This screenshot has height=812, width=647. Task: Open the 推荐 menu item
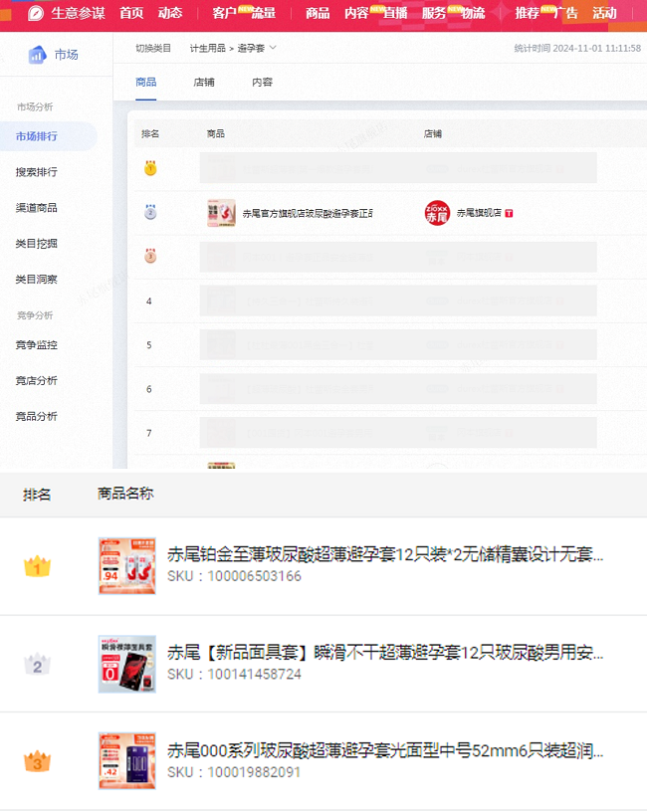(527, 13)
